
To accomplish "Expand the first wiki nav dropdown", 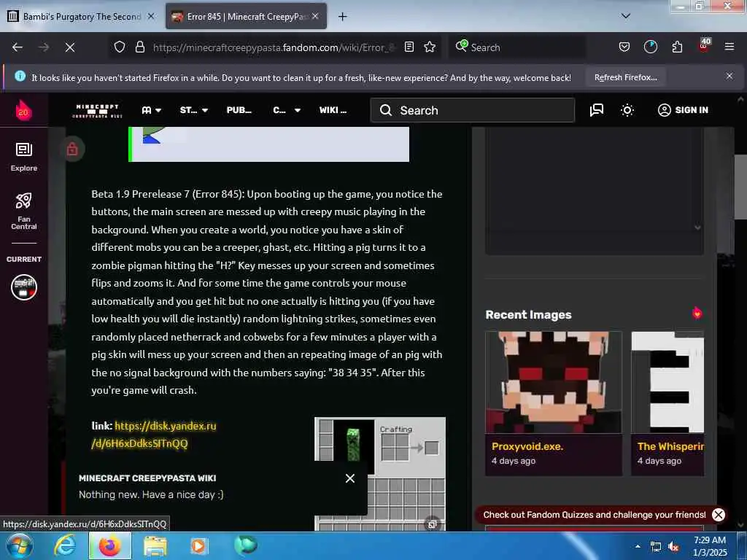I will [152, 110].
